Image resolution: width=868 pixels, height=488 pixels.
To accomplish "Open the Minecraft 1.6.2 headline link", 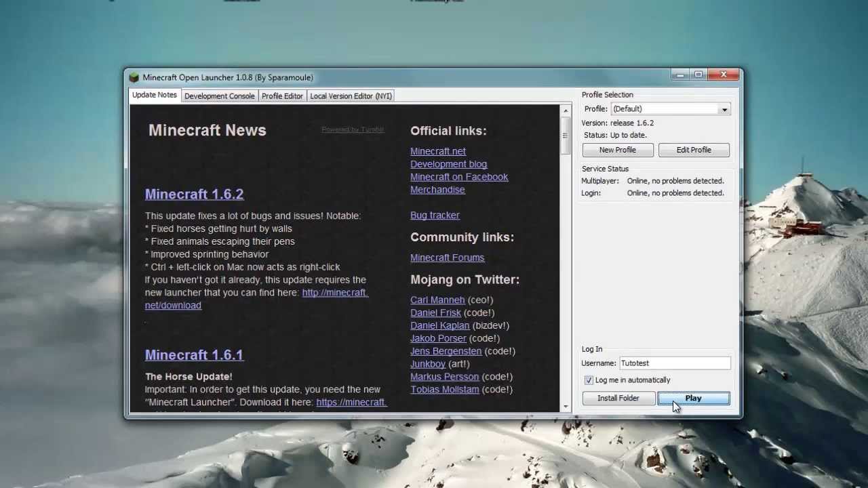I will coord(194,194).
